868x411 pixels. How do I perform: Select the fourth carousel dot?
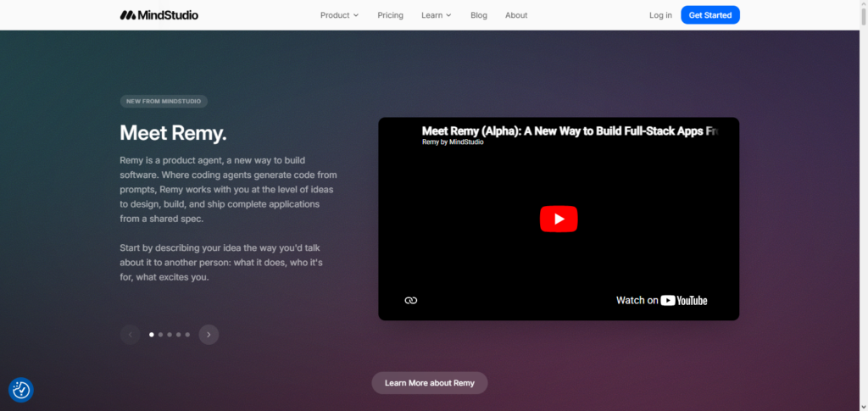point(178,335)
